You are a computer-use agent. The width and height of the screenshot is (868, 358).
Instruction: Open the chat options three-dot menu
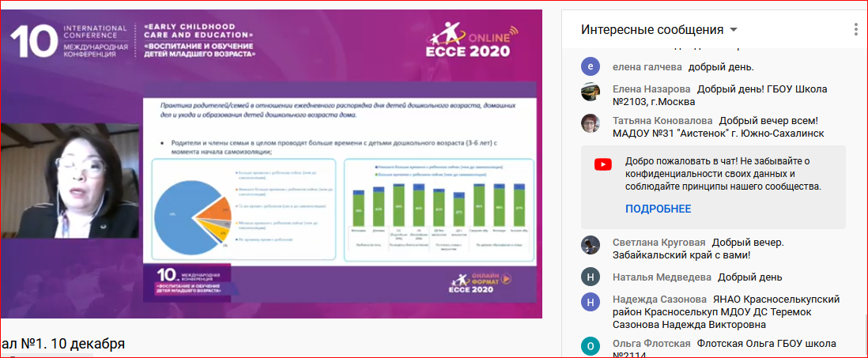[x=856, y=29]
